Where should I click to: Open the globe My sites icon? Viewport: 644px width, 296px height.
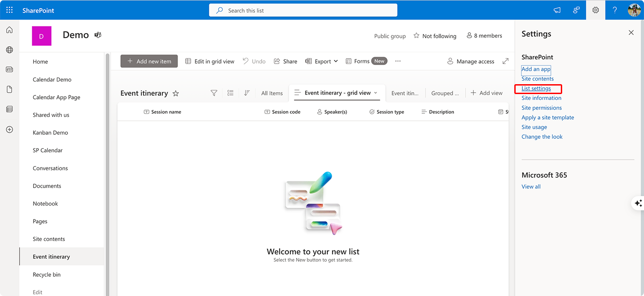[9, 50]
